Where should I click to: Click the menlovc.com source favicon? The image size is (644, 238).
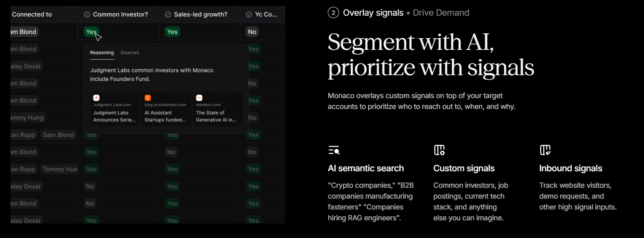[199, 98]
